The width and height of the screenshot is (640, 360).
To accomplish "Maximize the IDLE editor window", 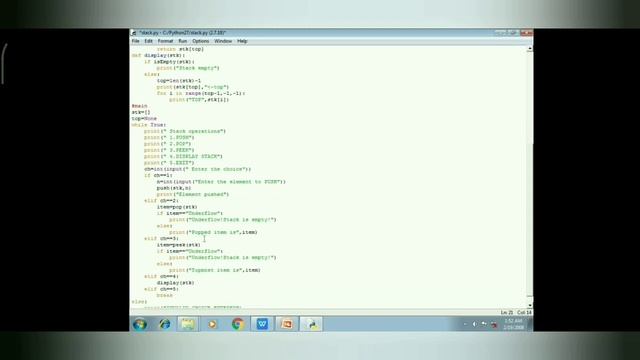I will pos(513,33).
